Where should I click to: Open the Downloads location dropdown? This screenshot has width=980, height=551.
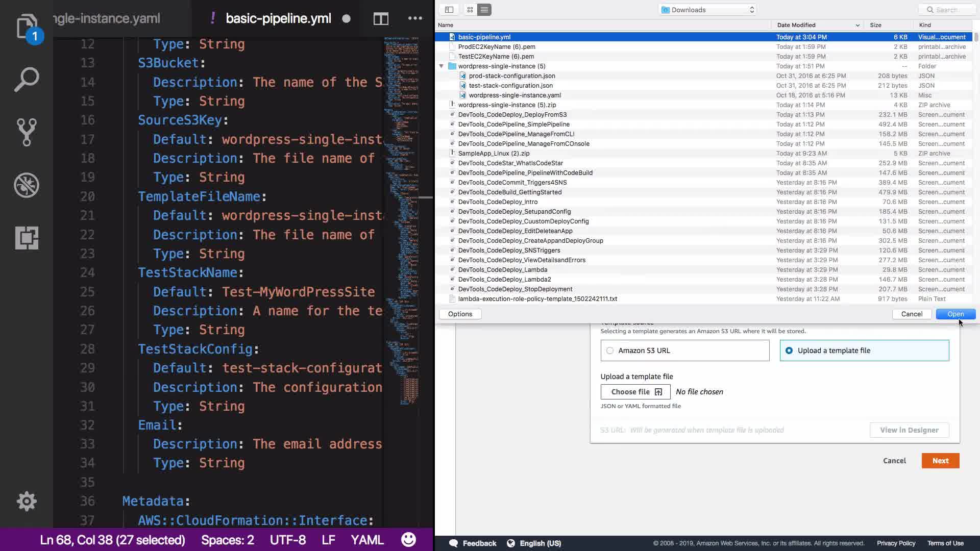click(707, 10)
